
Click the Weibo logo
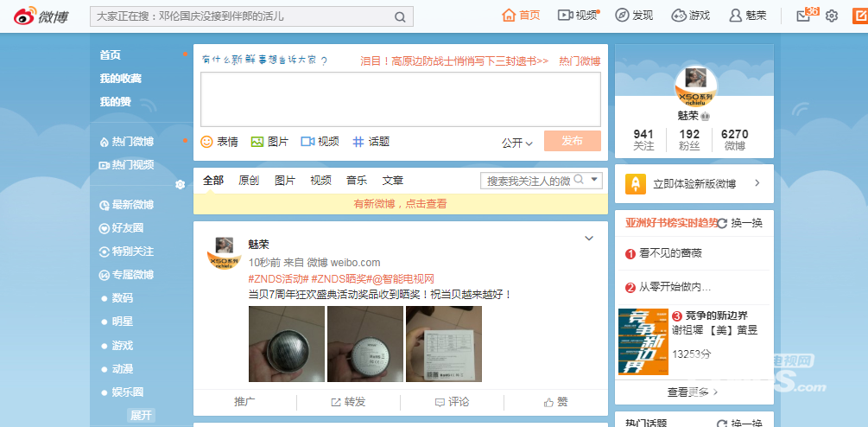click(41, 16)
